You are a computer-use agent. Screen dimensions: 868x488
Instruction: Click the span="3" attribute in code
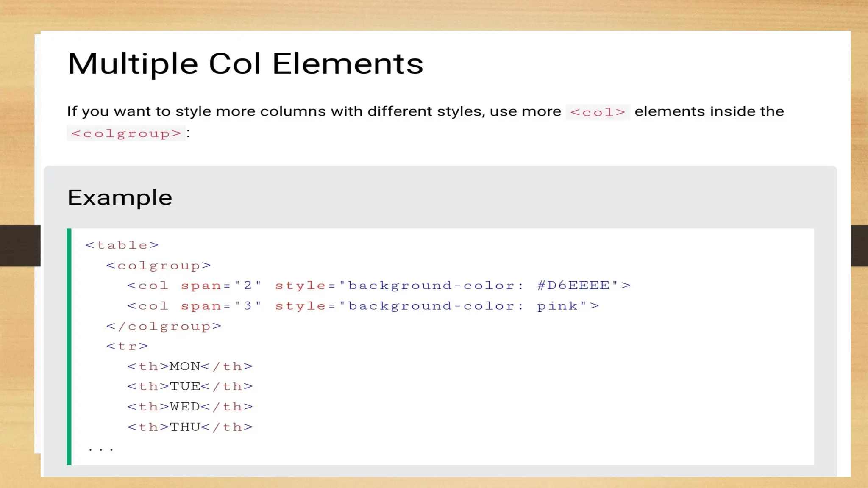pyautogui.click(x=221, y=306)
